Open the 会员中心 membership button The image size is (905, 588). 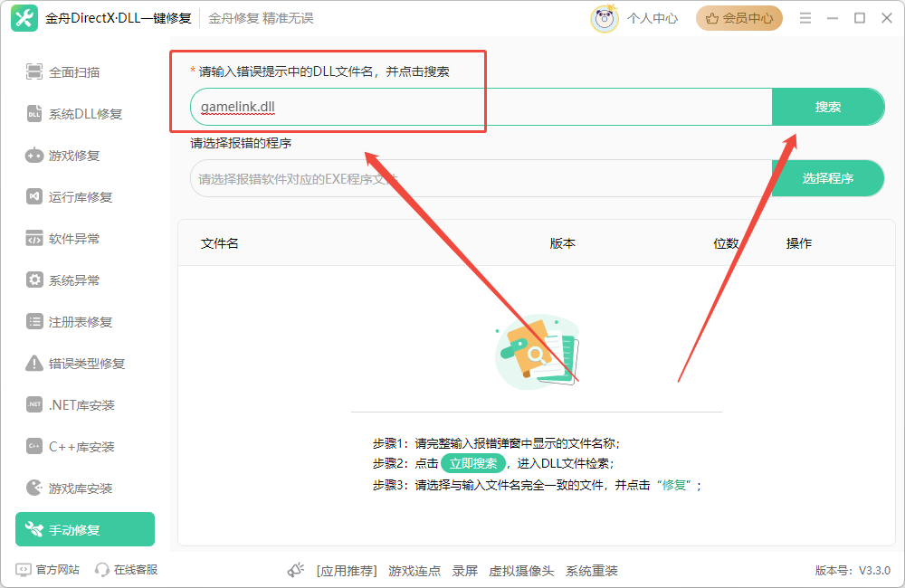738,18
